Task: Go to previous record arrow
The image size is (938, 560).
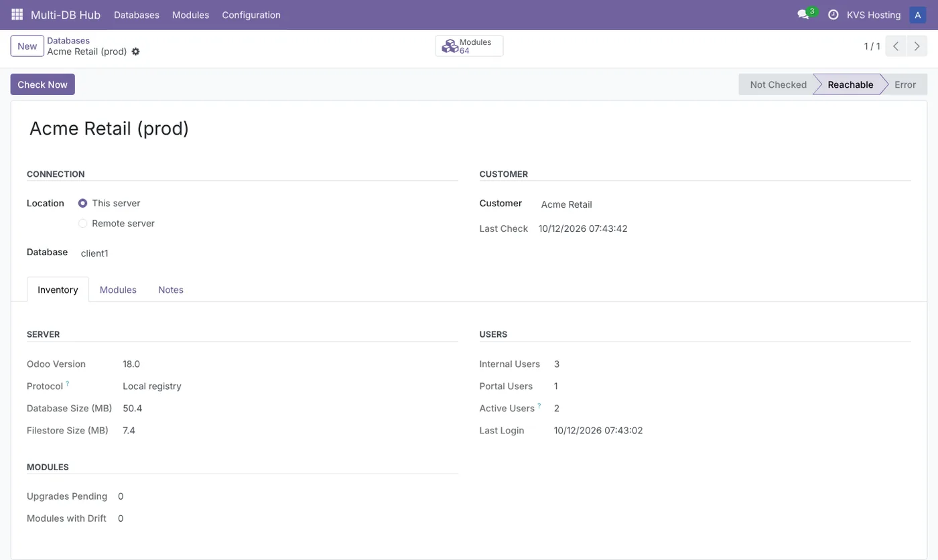Action: click(896, 46)
